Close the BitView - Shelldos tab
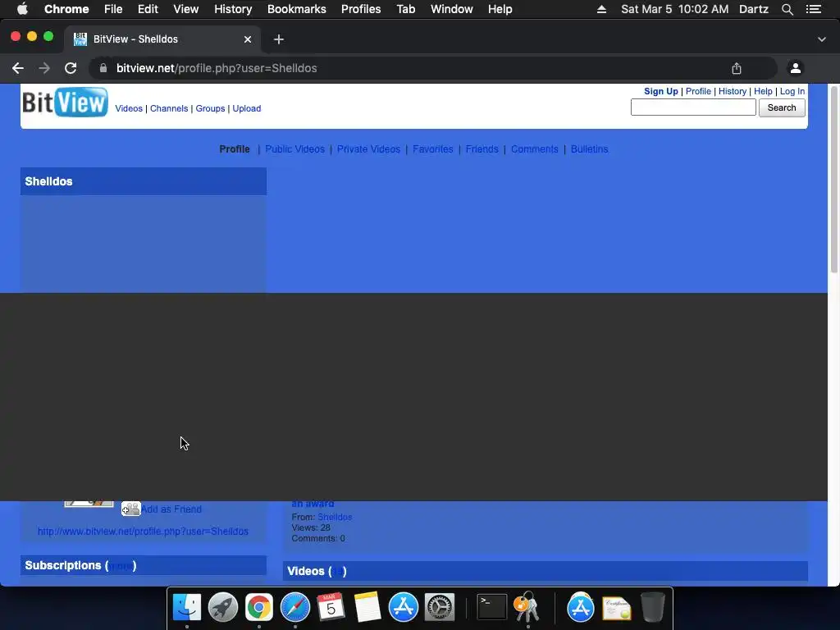 coord(248,39)
